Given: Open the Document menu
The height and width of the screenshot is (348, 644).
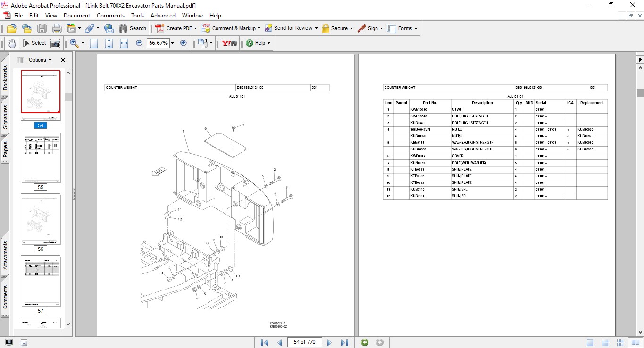Looking at the screenshot, I should 77,16.
